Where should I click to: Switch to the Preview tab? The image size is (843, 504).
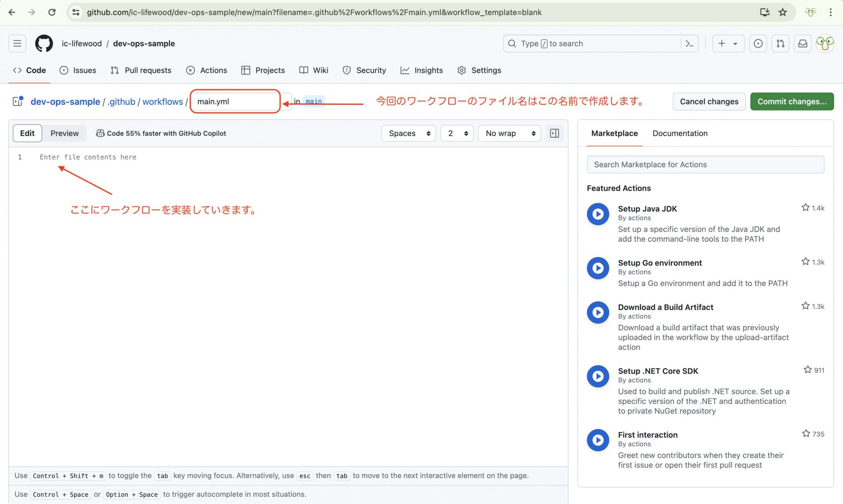65,133
